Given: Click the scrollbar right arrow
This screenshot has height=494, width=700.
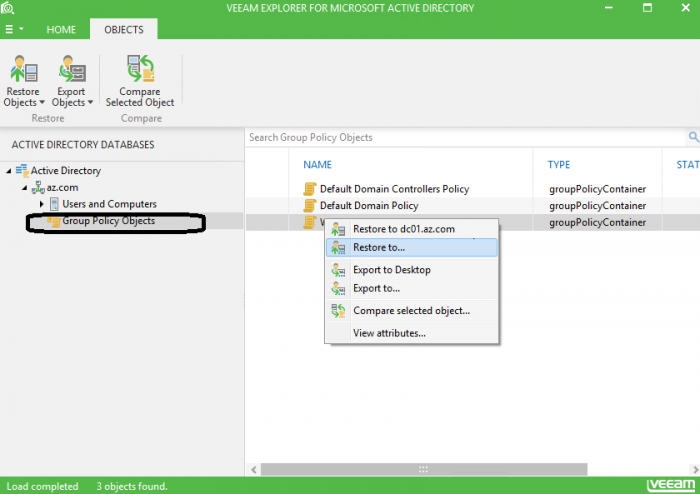Looking at the screenshot, I should [695, 469].
